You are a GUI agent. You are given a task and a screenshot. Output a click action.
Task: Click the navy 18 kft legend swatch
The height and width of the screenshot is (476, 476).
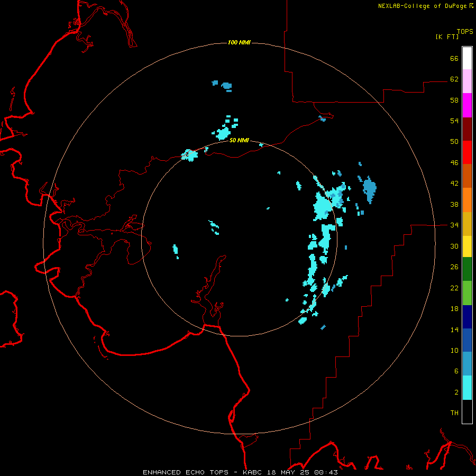click(467, 317)
